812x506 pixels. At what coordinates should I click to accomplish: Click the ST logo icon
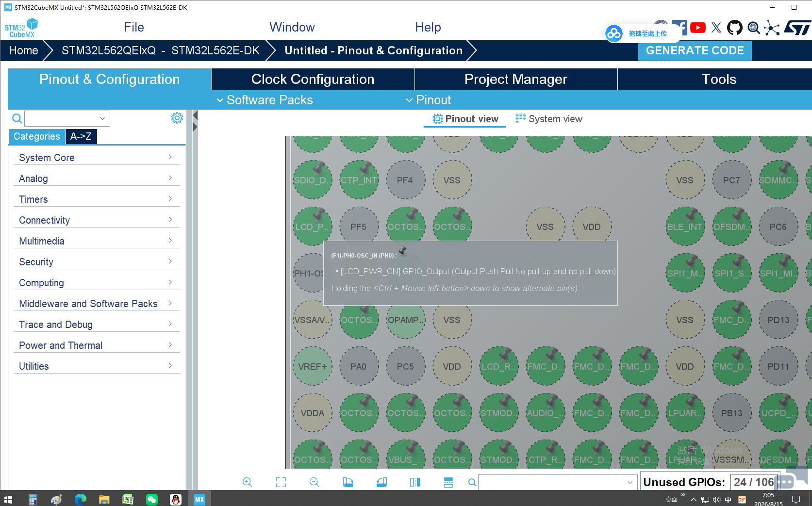[x=797, y=28]
